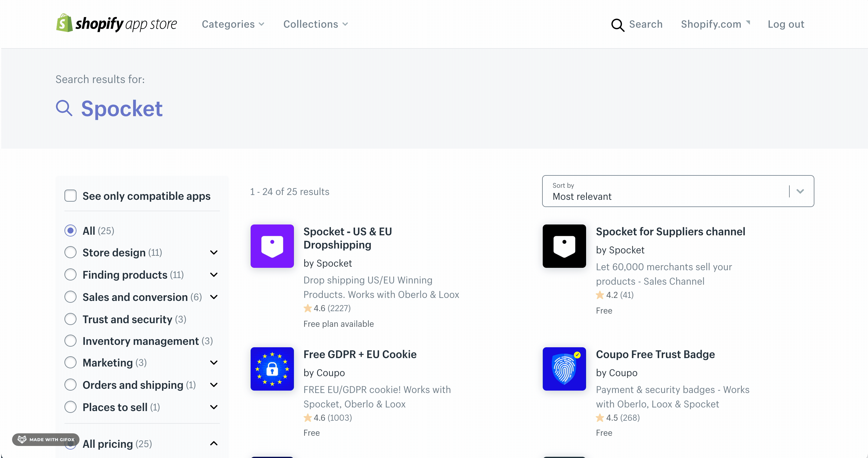Screen dimensions: 868x458
Task: Enable See only compatible apps checkbox
Action: coord(70,196)
